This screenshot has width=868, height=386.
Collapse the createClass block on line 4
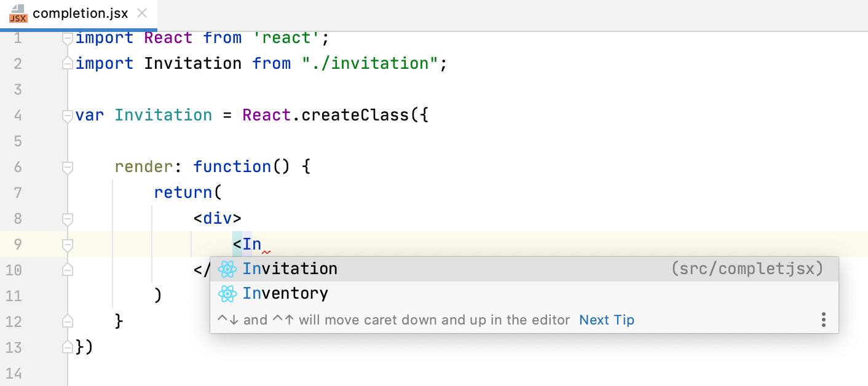[x=67, y=115]
